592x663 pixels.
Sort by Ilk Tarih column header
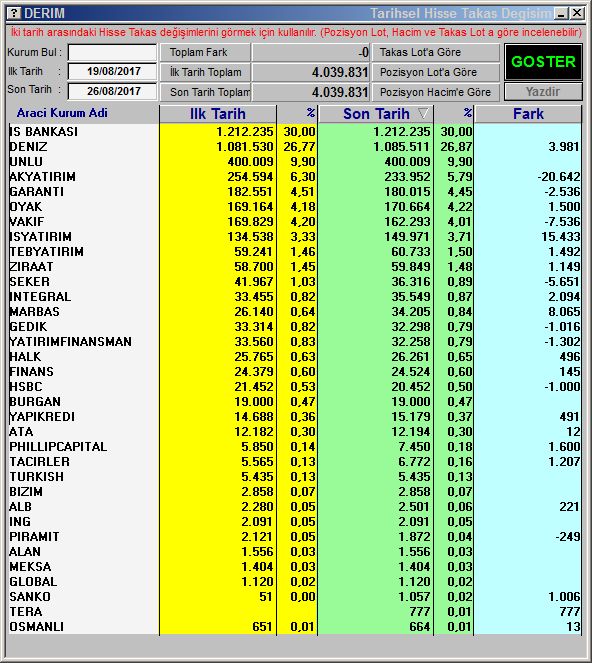coord(218,114)
